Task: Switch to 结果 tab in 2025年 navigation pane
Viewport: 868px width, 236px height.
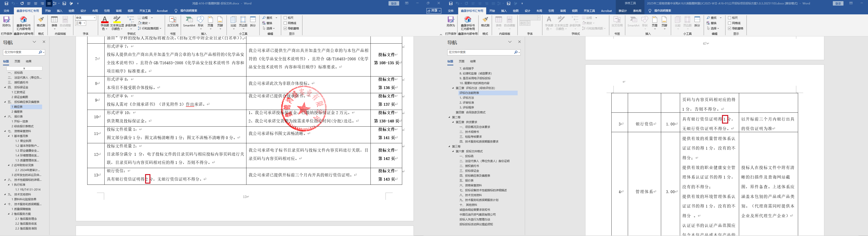Action: coord(473,61)
